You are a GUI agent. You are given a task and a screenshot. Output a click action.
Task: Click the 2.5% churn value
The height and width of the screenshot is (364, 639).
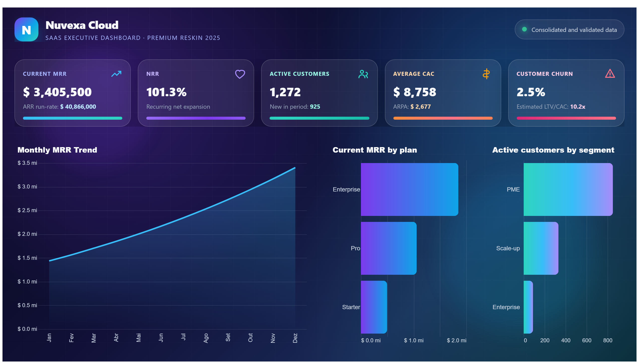pyautogui.click(x=531, y=92)
